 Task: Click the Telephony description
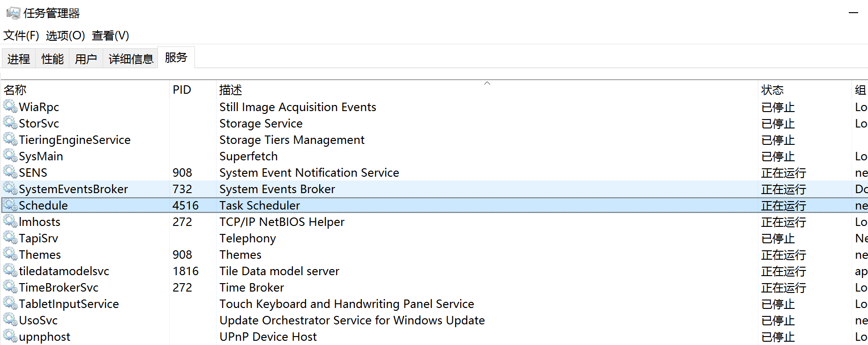(x=247, y=238)
